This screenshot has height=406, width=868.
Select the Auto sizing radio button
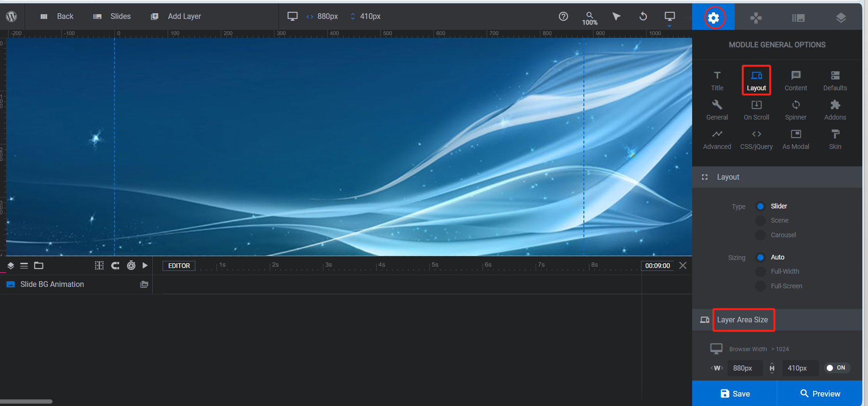pyautogui.click(x=760, y=257)
